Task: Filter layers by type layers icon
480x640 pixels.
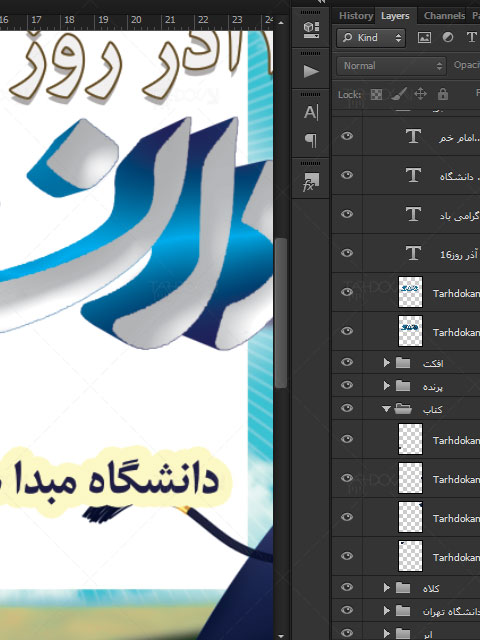Action: [x=471, y=37]
